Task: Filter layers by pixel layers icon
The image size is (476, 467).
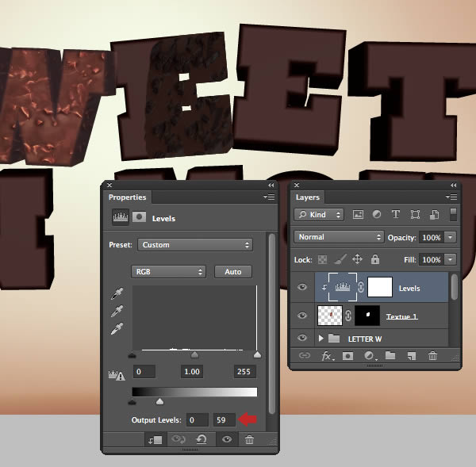Action: click(359, 215)
